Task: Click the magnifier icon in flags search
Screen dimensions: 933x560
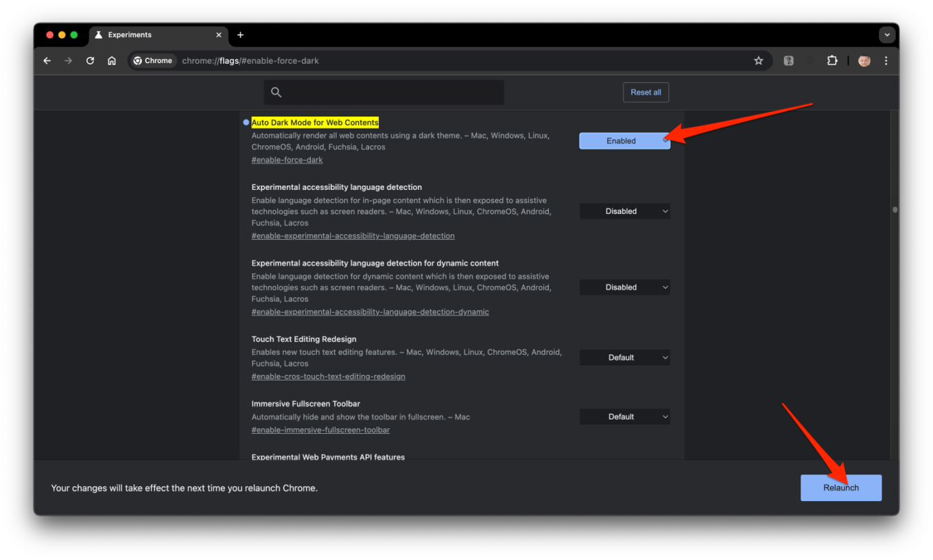Action: 276,93
